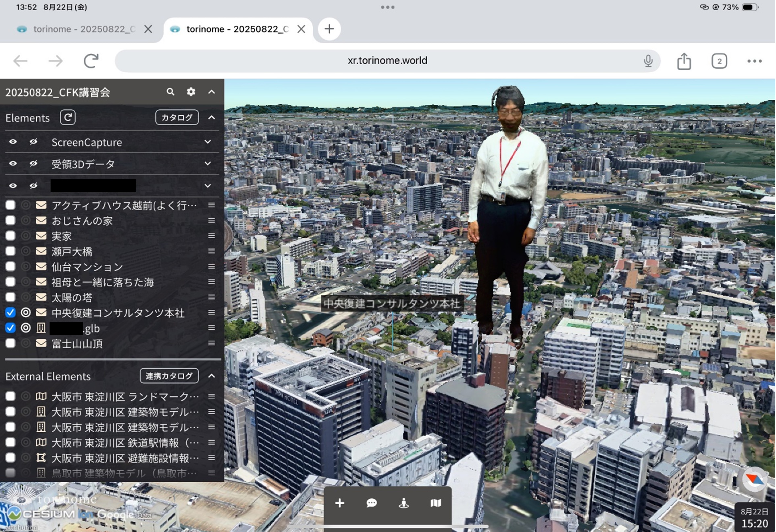Expand the ScreenCapture group chevron
The width and height of the screenshot is (776, 532).
[208, 142]
